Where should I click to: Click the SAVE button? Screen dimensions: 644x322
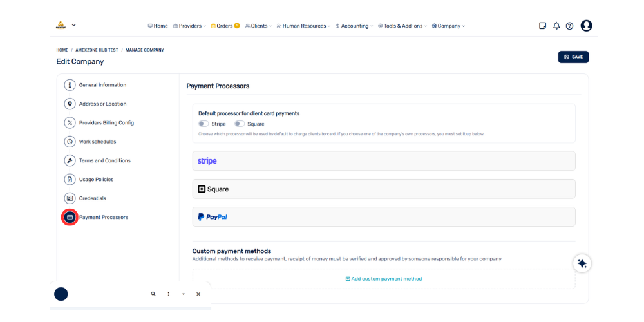pyautogui.click(x=573, y=57)
